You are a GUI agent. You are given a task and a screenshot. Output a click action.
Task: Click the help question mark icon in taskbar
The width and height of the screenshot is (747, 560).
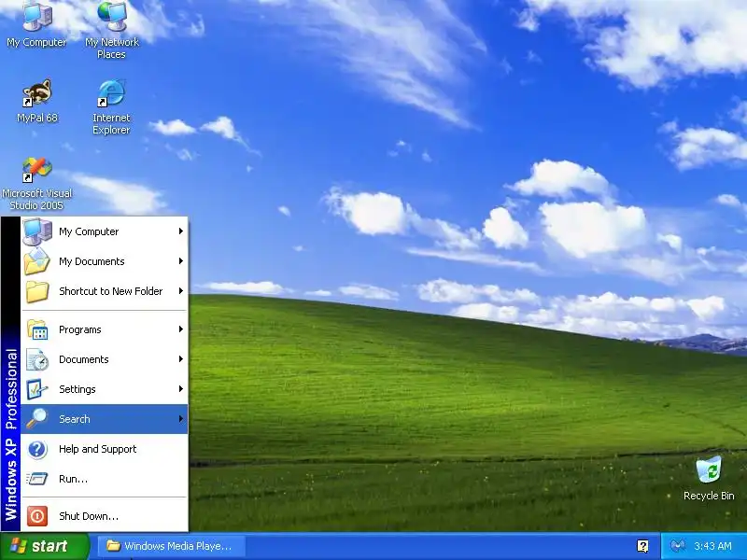point(642,546)
